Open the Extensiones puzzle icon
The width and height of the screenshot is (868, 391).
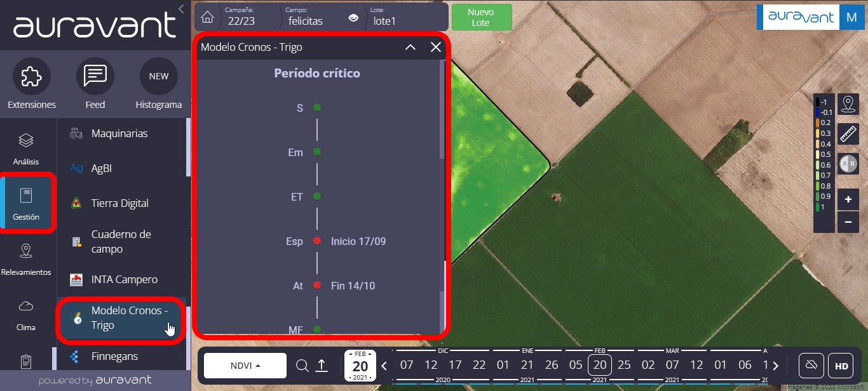coord(31,76)
